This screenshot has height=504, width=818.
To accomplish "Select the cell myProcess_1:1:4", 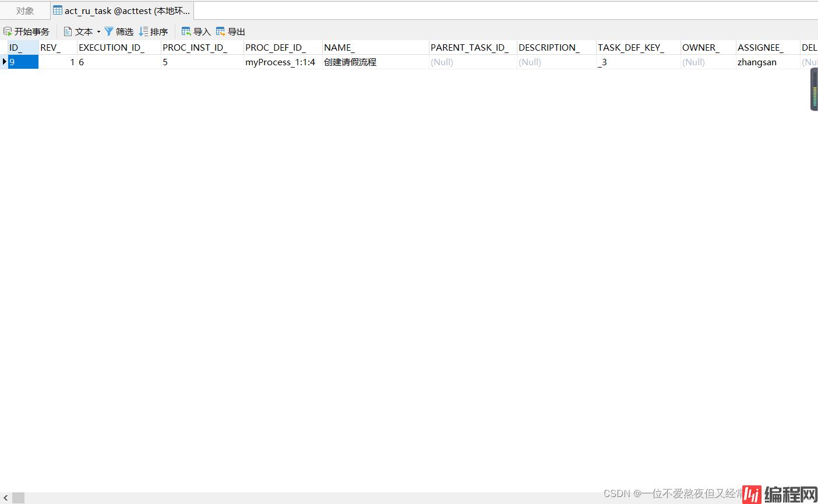I will 283,62.
